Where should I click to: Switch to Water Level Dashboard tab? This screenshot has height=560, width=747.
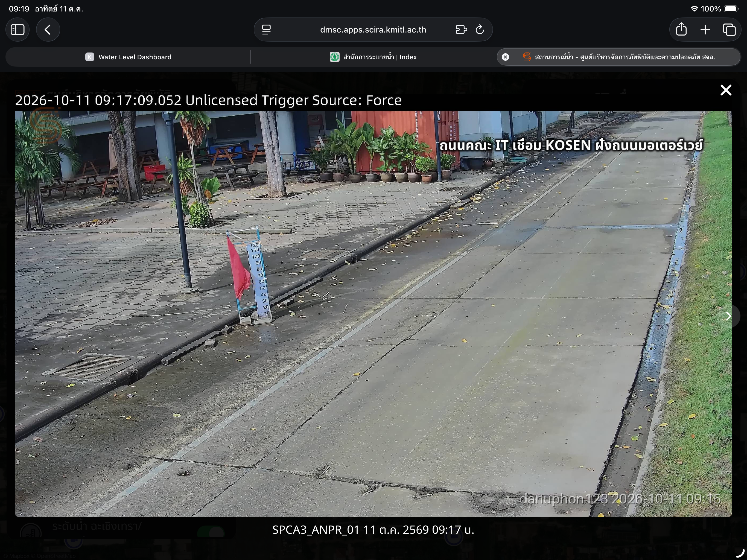[x=128, y=57]
